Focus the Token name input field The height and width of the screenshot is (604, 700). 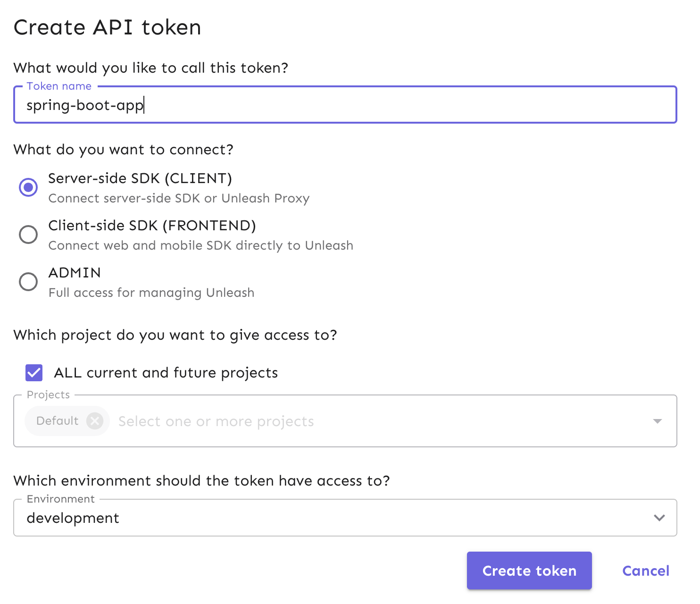coord(330,105)
